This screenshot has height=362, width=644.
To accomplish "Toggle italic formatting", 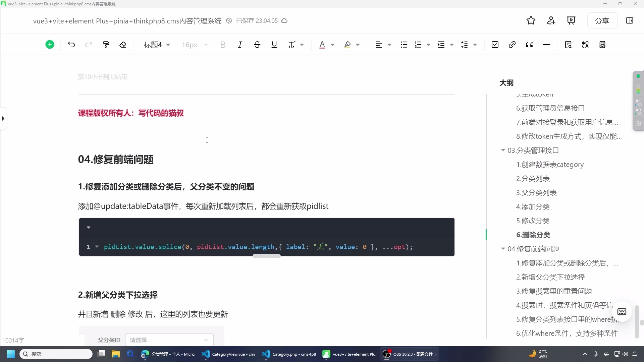I will pos(240,45).
